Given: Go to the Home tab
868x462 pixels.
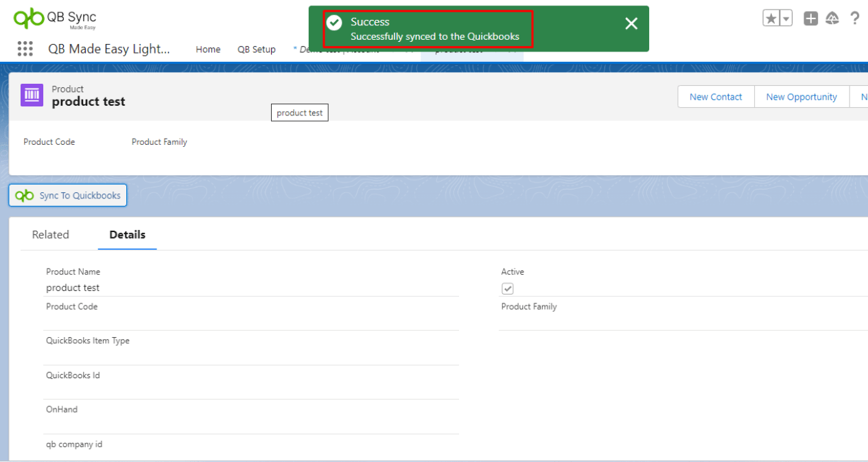Looking at the screenshot, I should 208,49.
